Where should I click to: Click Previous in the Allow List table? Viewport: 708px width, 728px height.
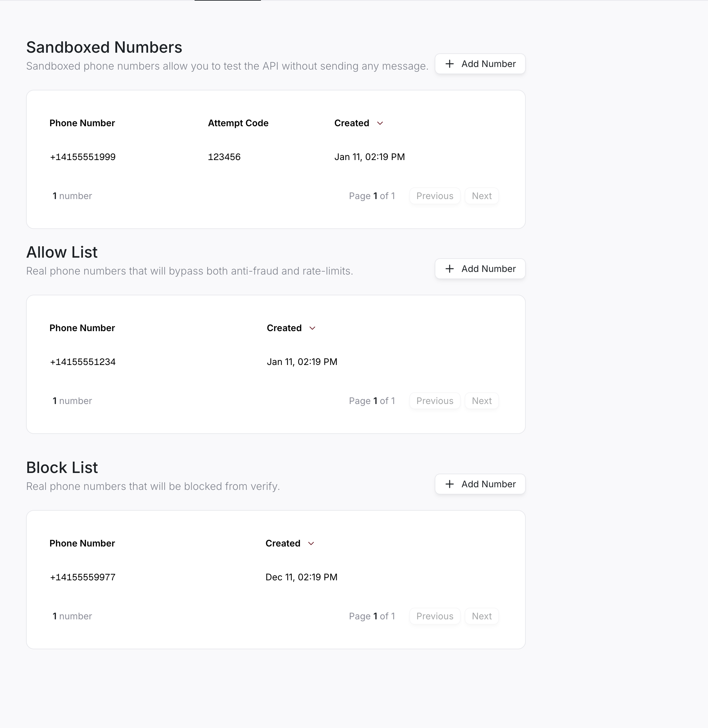(434, 401)
